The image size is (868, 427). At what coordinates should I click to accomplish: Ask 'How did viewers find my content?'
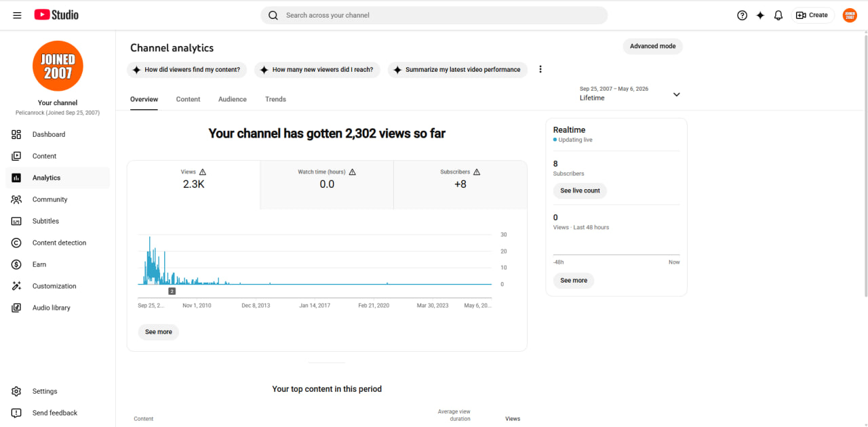click(x=186, y=70)
